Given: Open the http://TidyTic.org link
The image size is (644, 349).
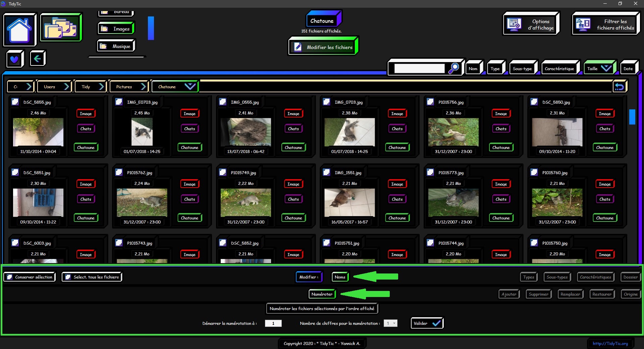Looking at the screenshot, I should (x=610, y=343).
